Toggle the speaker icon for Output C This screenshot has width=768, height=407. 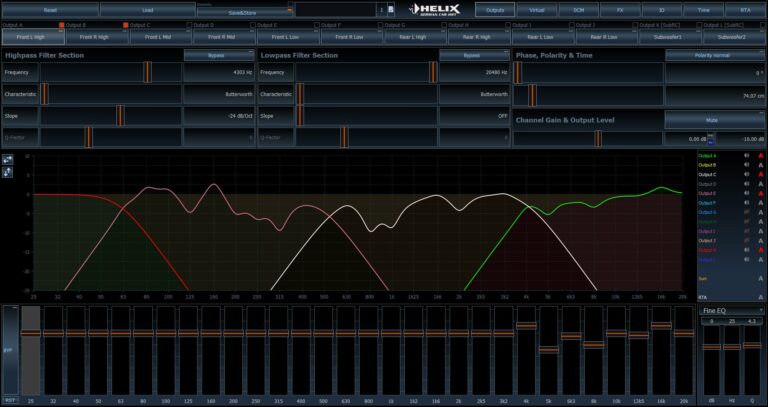pos(747,174)
